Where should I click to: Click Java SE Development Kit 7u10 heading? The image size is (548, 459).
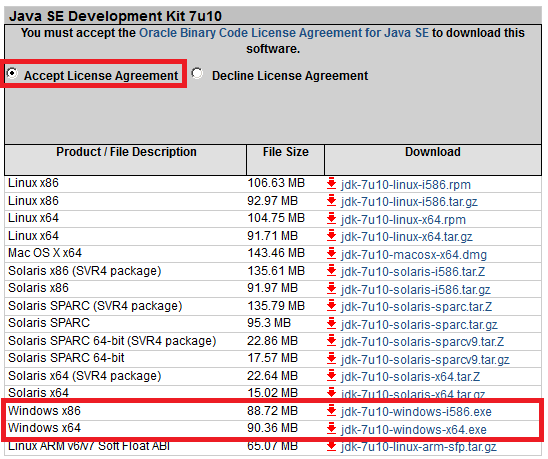pos(115,16)
